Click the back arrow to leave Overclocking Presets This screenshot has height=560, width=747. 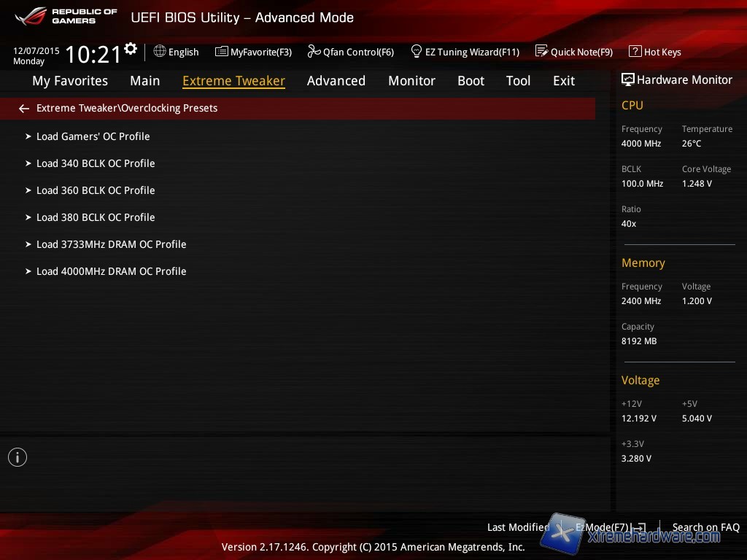coord(24,109)
